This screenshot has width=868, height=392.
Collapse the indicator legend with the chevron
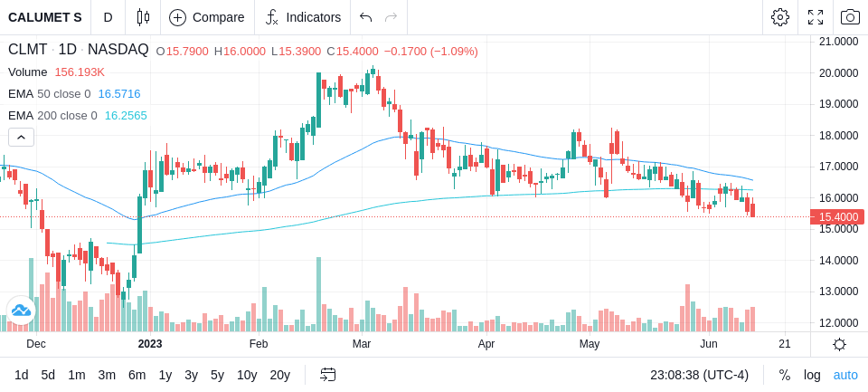[21, 137]
